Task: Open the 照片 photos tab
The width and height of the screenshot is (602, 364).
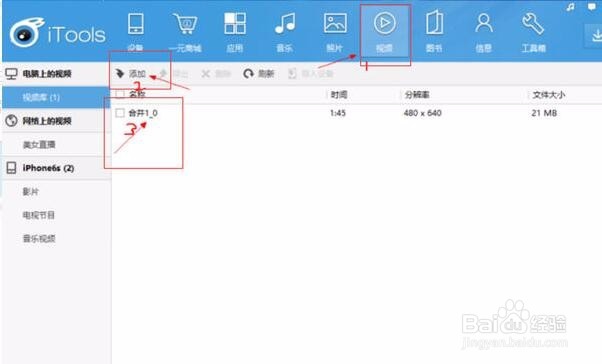Action: 335,31
